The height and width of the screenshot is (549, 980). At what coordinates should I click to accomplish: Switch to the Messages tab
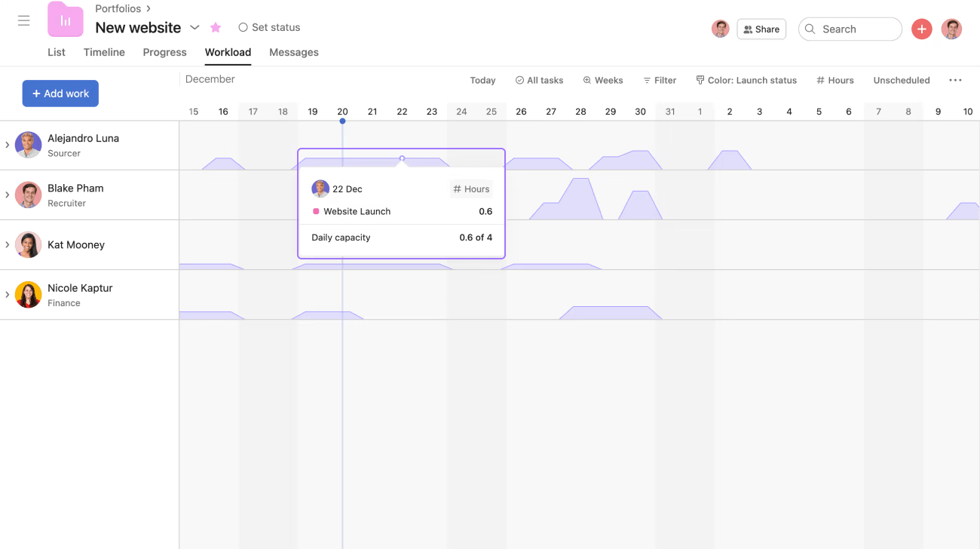pyautogui.click(x=293, y=53)
